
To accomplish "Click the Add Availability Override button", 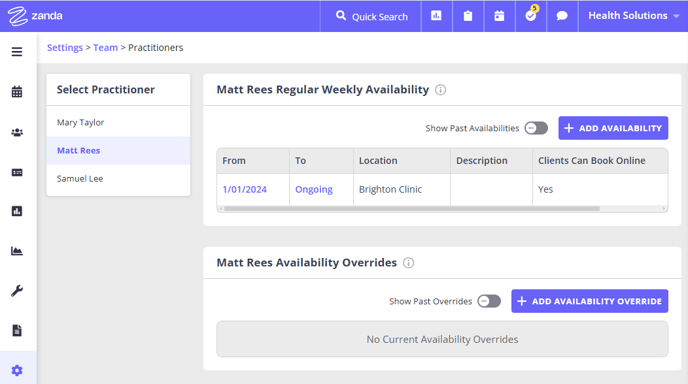I will [589, 301].
